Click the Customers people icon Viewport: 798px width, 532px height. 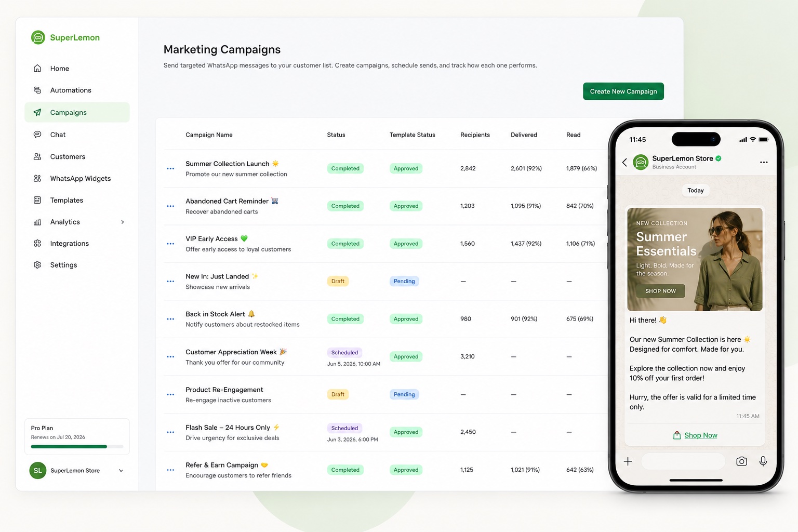click(37, 156)
